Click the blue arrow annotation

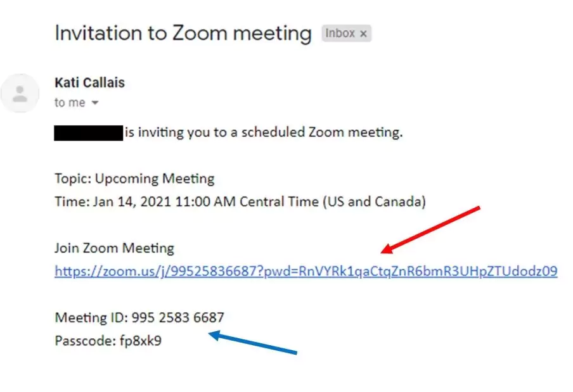pos(254,343)
